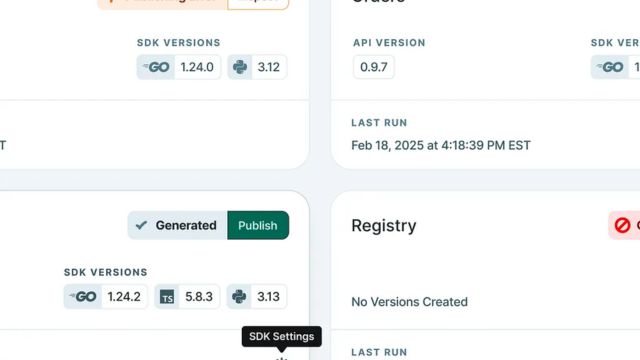Click the version number 1.24.0
Viewport: 640px width, 360px height.
point(197,67)
